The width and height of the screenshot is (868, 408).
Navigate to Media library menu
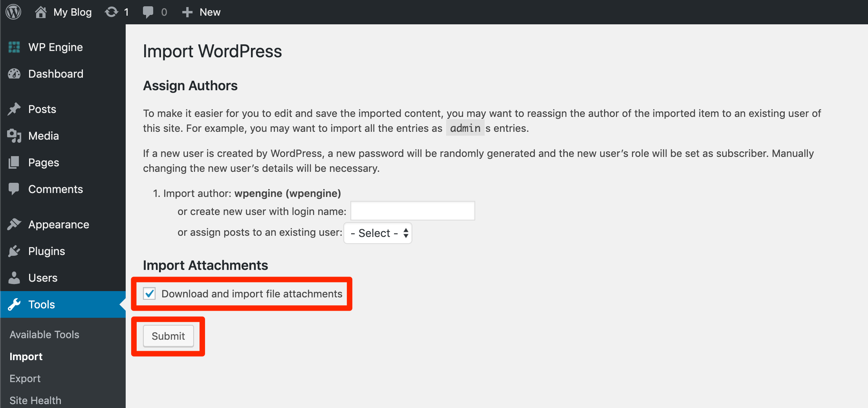[44, 136]
